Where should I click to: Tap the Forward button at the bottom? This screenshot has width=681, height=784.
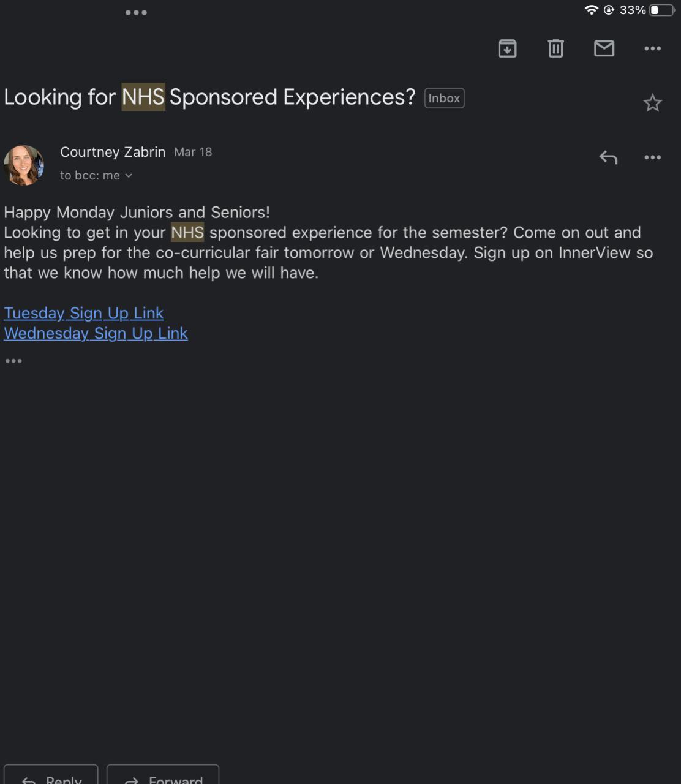tap(163, 775)
